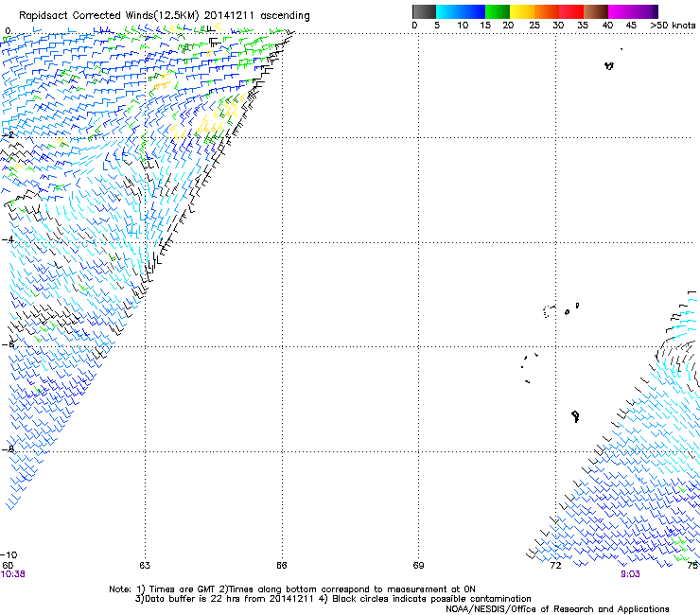The height and width of the screenshot is (615, 700).
Task: Click the latitude label "-10" on the left
Action: (x=9, y=555)
